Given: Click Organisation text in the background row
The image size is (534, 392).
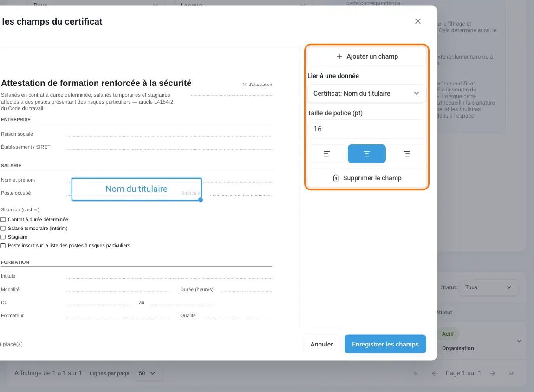Looking at the screenshot, I should pos(458,348).
